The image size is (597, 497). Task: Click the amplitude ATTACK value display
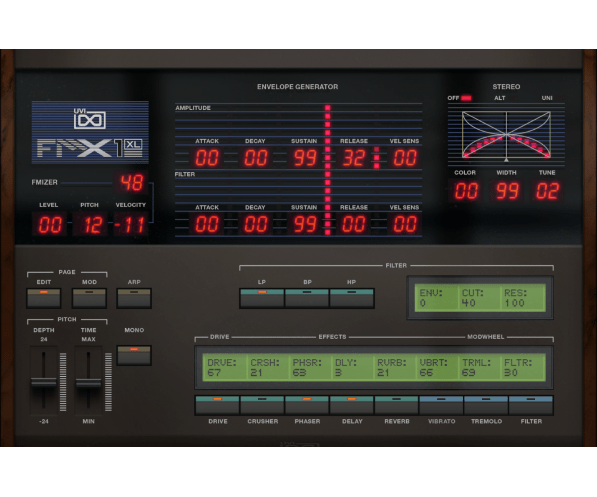207,158
